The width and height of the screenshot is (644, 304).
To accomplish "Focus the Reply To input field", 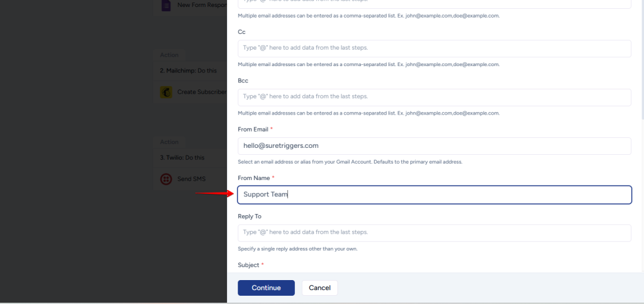I will [x=434, y=232].
